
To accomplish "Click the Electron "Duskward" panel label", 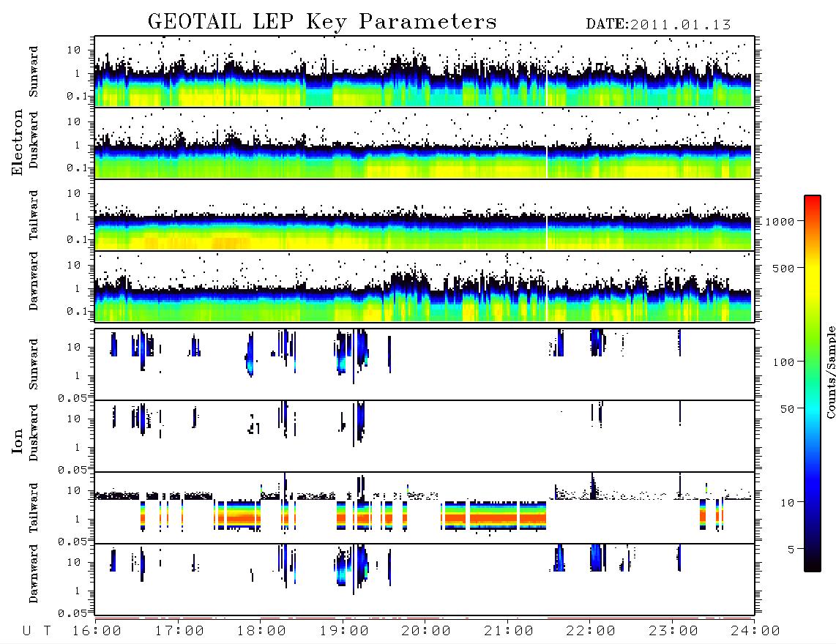I will (x=34, y=140).
